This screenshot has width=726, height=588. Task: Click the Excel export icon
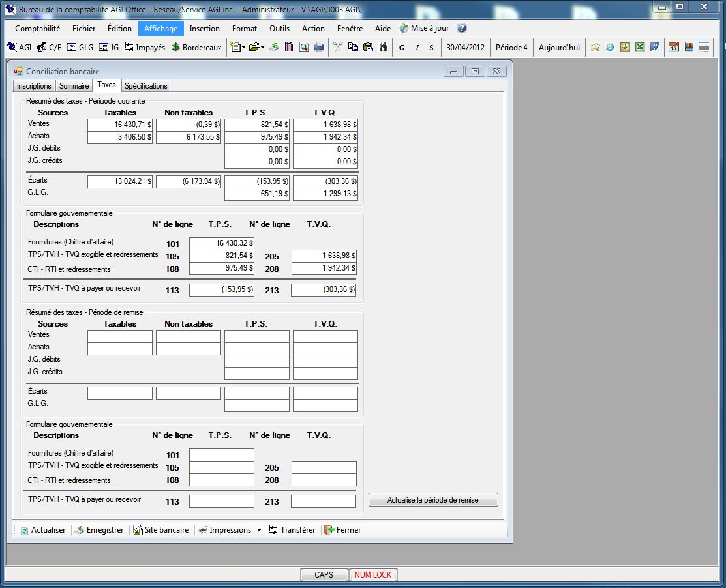pos(640,47)
